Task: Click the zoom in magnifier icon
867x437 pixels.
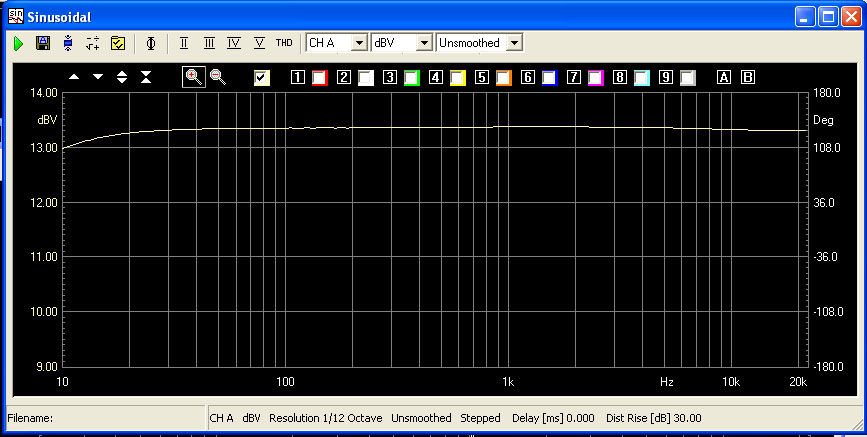Action: (x=193, y=77)
